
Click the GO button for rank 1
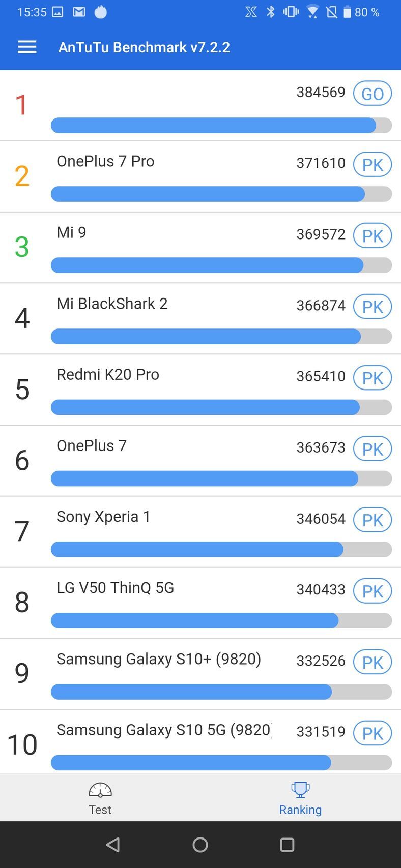click(372, 94)
